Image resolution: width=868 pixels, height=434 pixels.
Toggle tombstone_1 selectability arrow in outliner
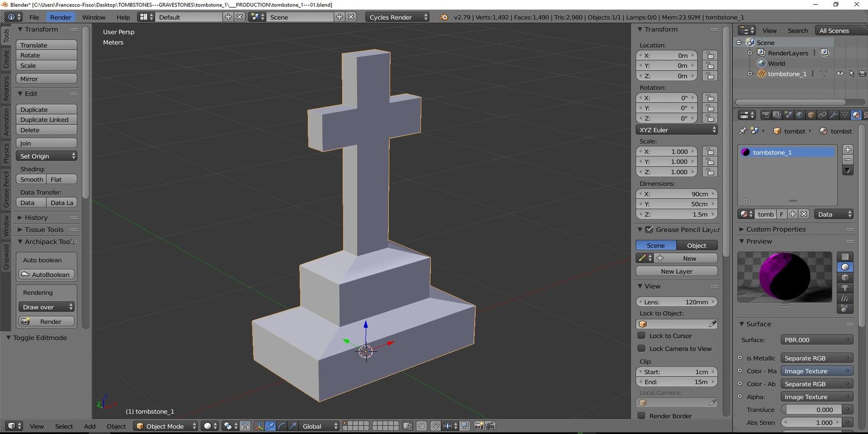(x=851, y=73)
